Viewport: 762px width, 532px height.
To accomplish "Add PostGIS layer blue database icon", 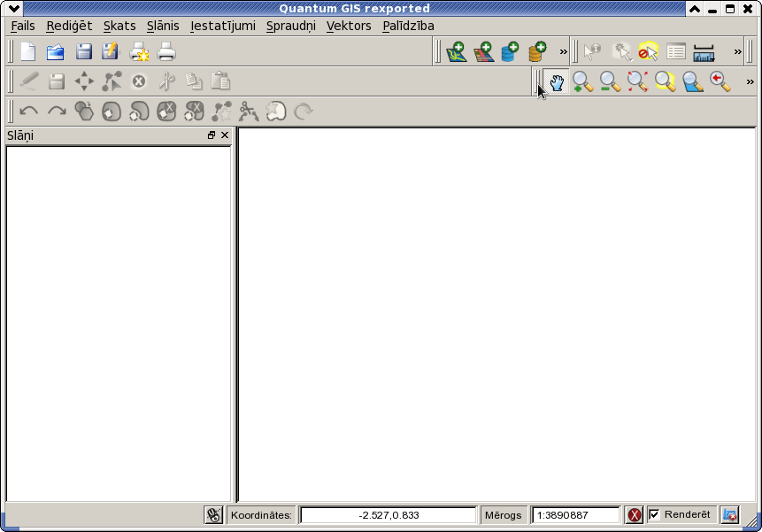I will pyautogui.click(x=510, y=51).
